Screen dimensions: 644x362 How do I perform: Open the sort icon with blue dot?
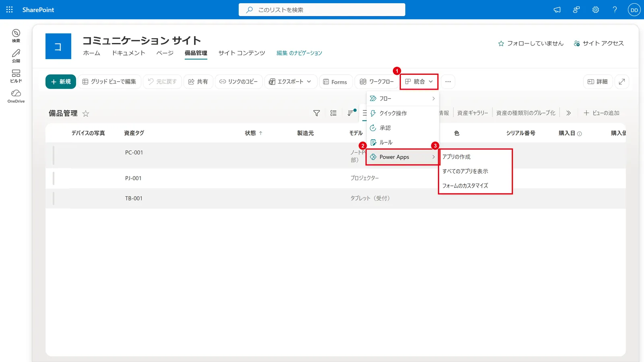(351, 113)
